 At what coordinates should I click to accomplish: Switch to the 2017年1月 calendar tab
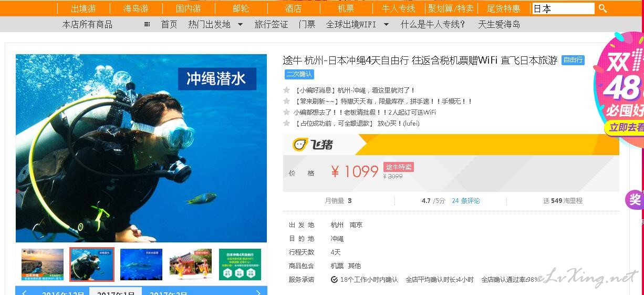pyautogui.click(x=116, y=292)
